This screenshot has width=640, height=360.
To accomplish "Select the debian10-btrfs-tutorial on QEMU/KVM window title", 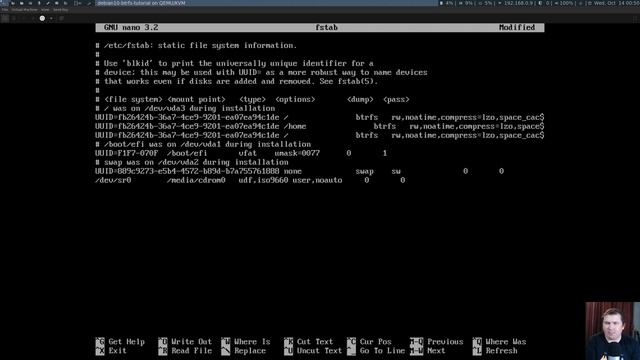I will click(141, 3).
